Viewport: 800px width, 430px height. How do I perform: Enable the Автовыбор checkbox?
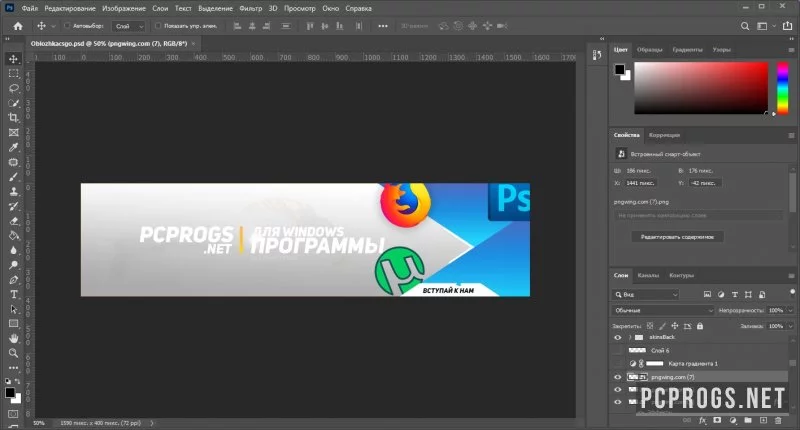[67, 26]
